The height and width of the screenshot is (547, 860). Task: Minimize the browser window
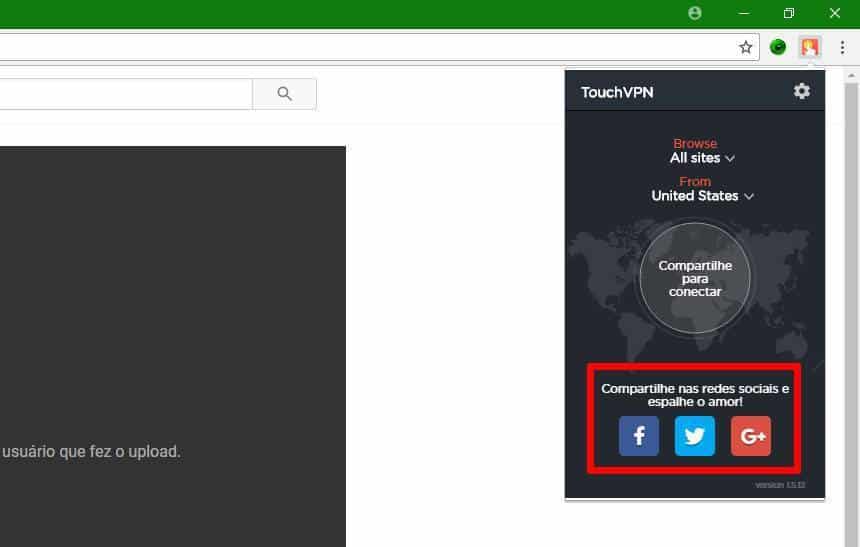pos(744,13)
